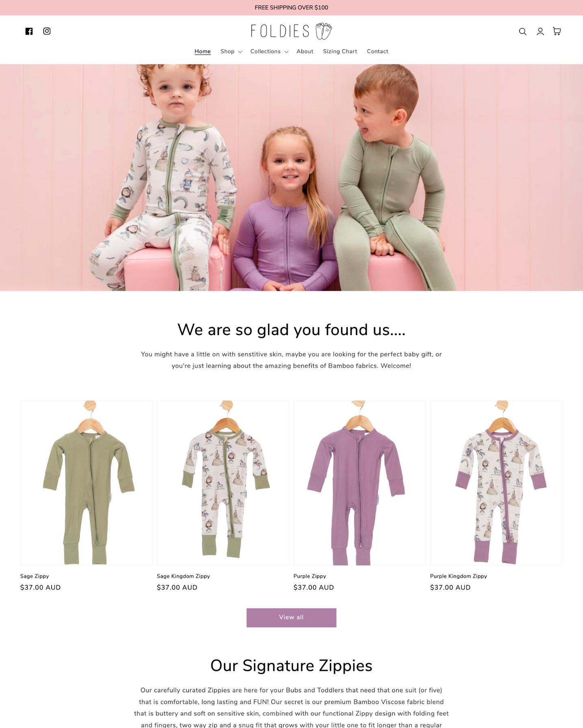Screen dimensions: 583x728
Task: Open the Contact page
Action: (377, 52)
